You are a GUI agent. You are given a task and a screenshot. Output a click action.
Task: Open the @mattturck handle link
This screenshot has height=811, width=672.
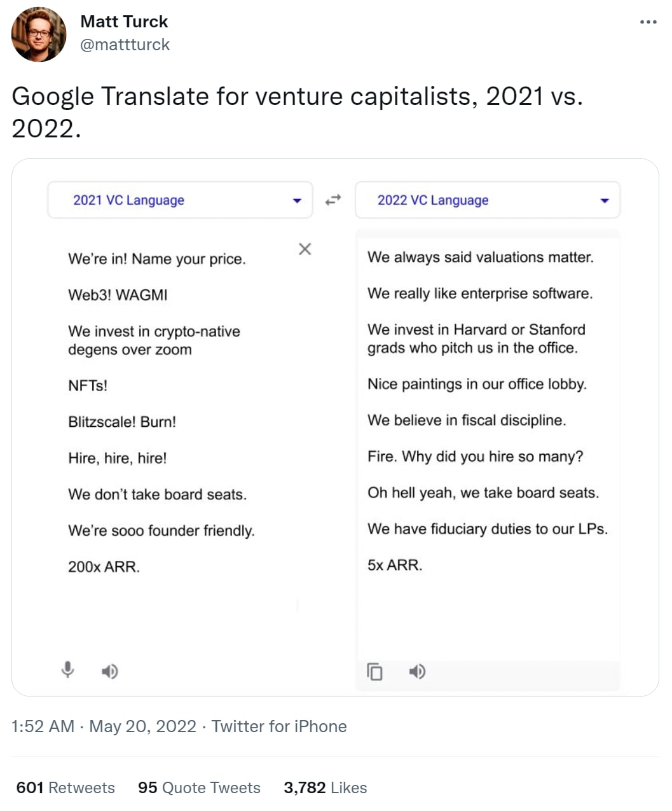click(x=125, y=45)
